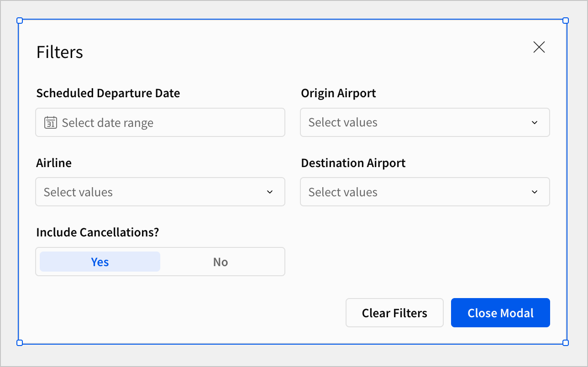The width and height of the screenshot is (588, 367).
Task: Open the Origin Airport 'Select values' field
Action: [411, 123]
